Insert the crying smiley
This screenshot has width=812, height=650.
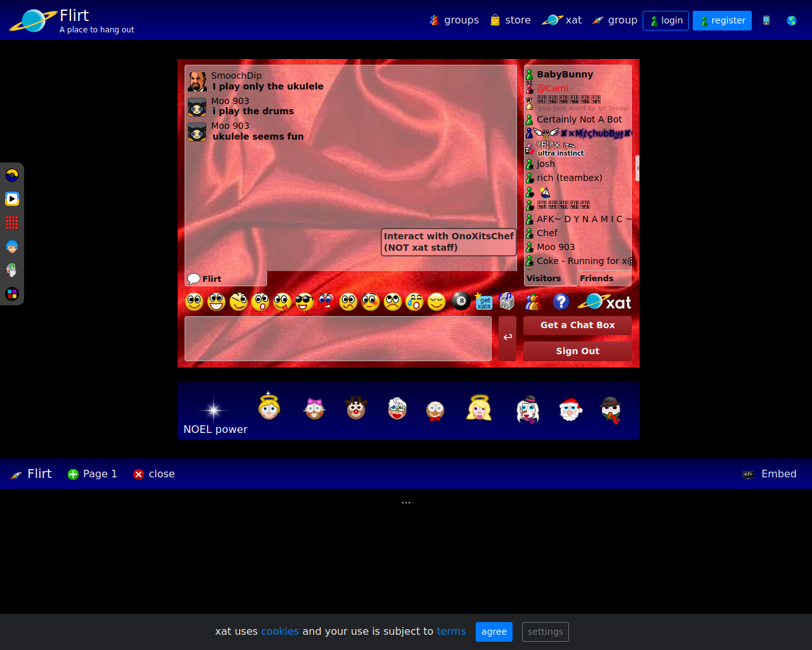pos(414,302)
